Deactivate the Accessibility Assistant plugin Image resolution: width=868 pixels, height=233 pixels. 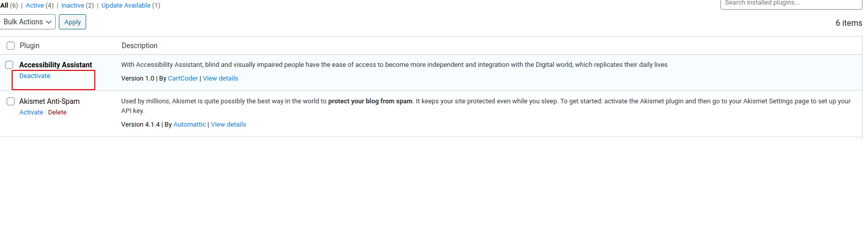click(35, 76)
